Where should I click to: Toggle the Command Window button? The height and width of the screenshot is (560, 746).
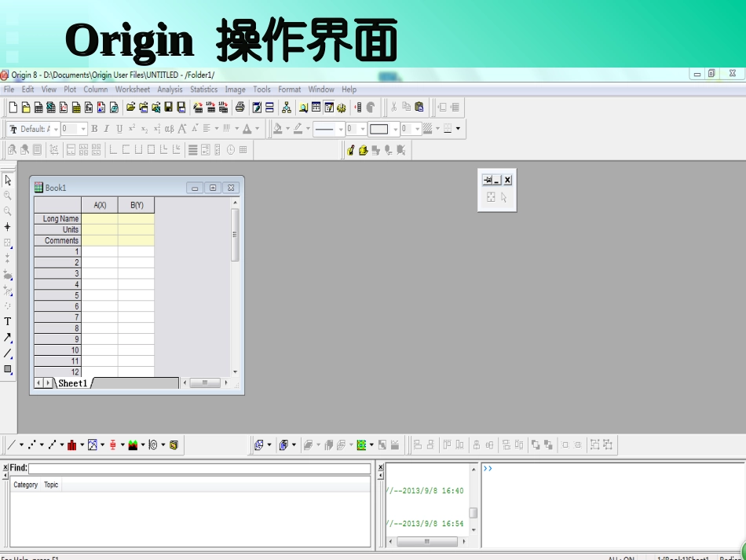tap(329, 108)
